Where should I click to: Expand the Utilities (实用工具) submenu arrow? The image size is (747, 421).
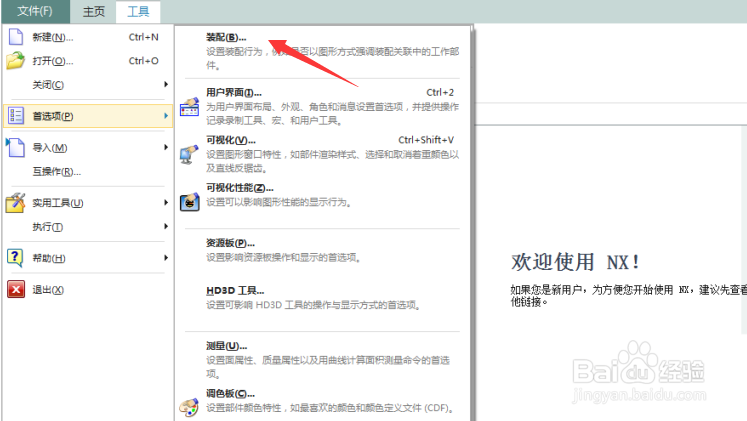[166, 202]
